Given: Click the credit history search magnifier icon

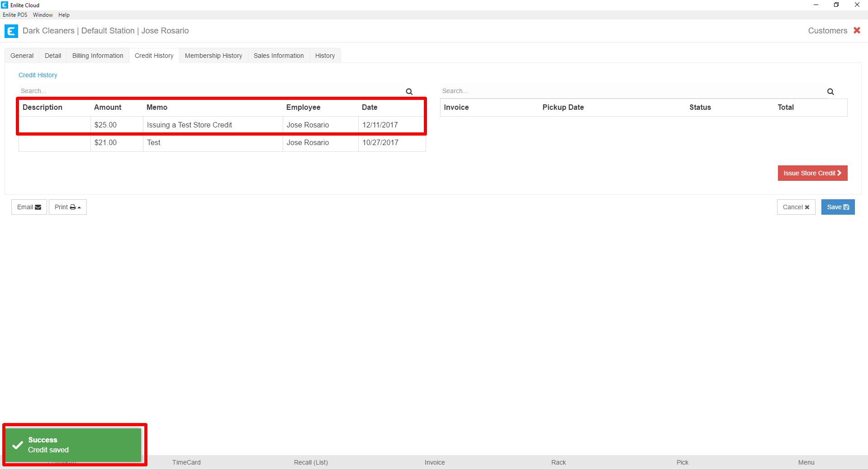Looking at the screenshot, I should tap(409, 91).
